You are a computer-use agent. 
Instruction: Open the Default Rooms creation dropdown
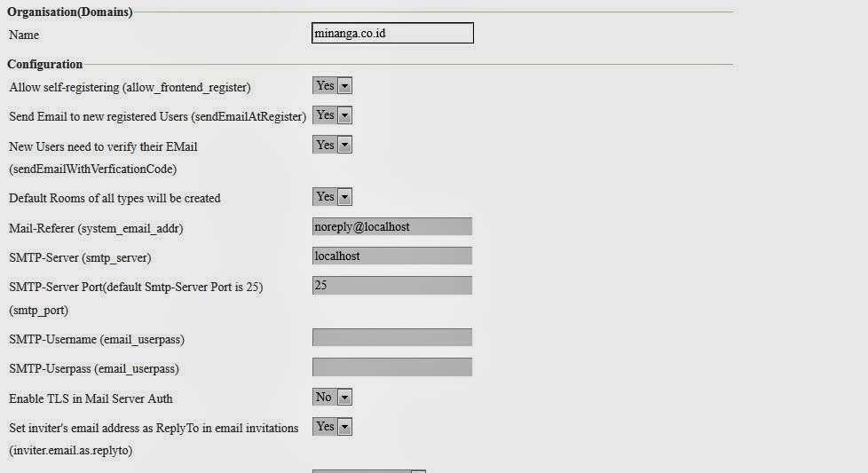[333, 197]
